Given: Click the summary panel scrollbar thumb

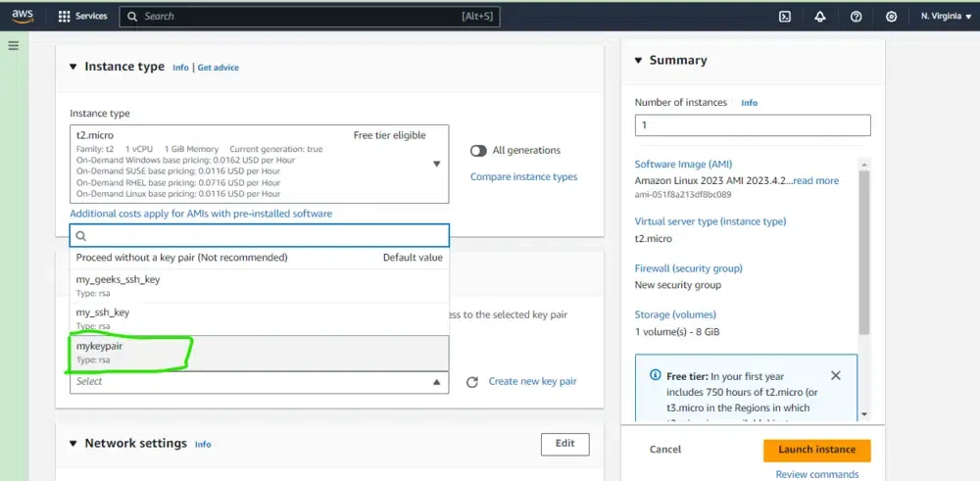Looking at the screenshot, I should [864, 252].
